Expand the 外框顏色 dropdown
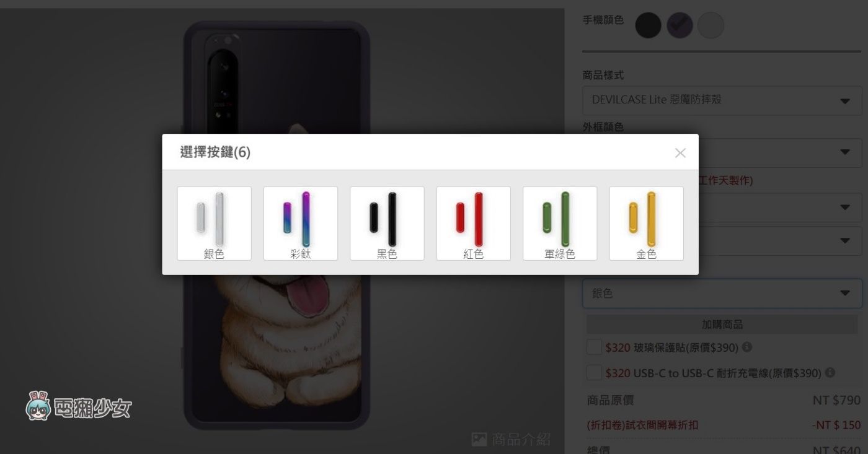Image resolution: width=868 pixels, height=454 pixels. coord(780,152)
